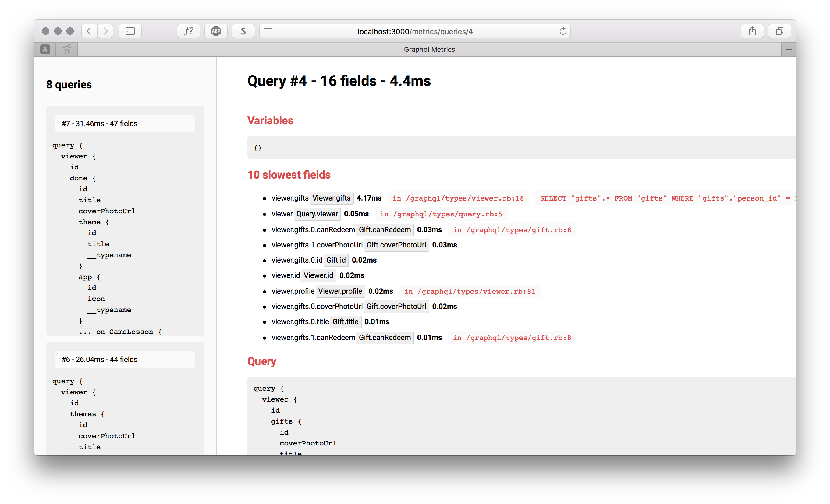Select the pinned A tab
Screen dimensions: 830x504
(x=45, y=50)
